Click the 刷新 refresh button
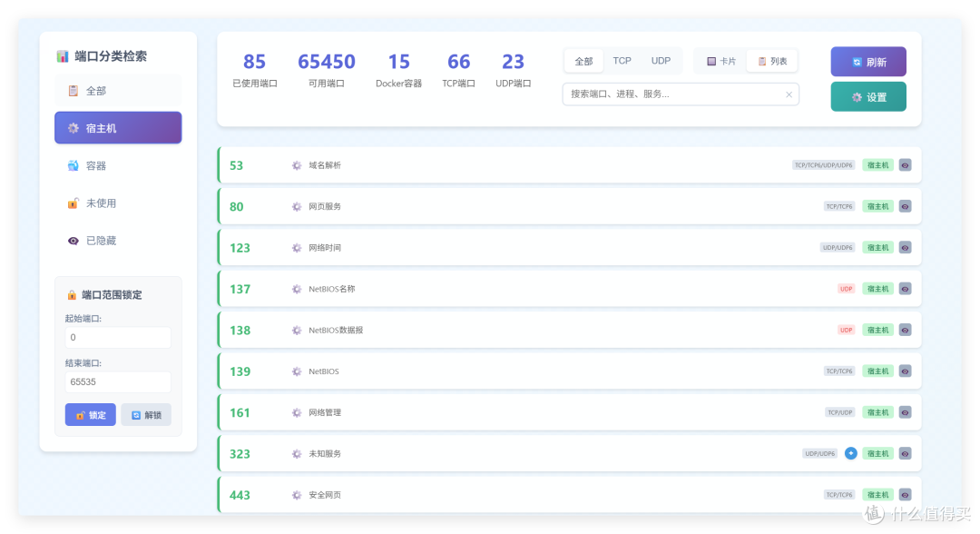 pos(868,61)
